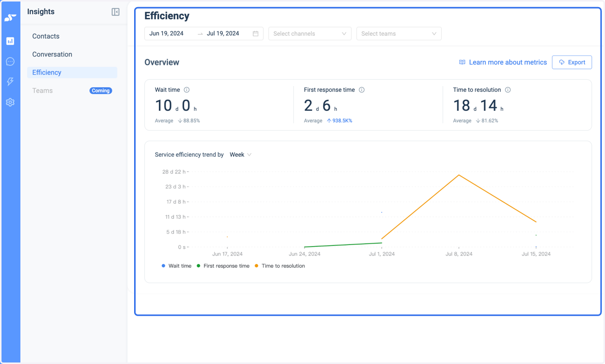Viewport: 605px width, 364px height.
Task: Click the Overview section heading
Action: [162, 63]
